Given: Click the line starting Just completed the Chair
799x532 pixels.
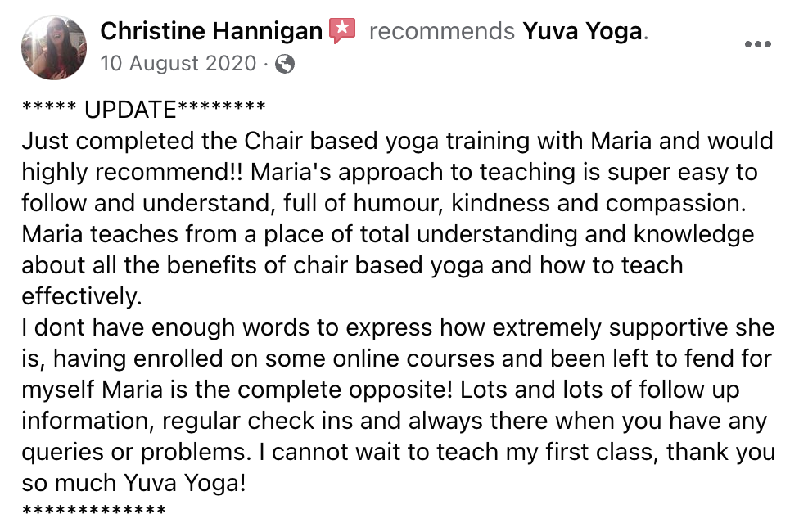Looking at the screenshot, I should tap(398, 141).
